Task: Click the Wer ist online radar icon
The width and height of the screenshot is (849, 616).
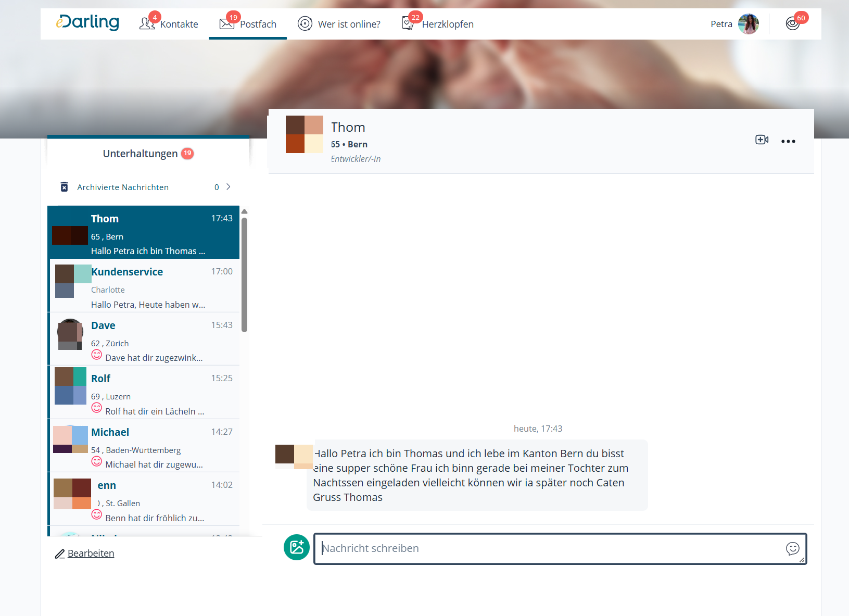Action: pyautogui.click(x=305, y=23)
